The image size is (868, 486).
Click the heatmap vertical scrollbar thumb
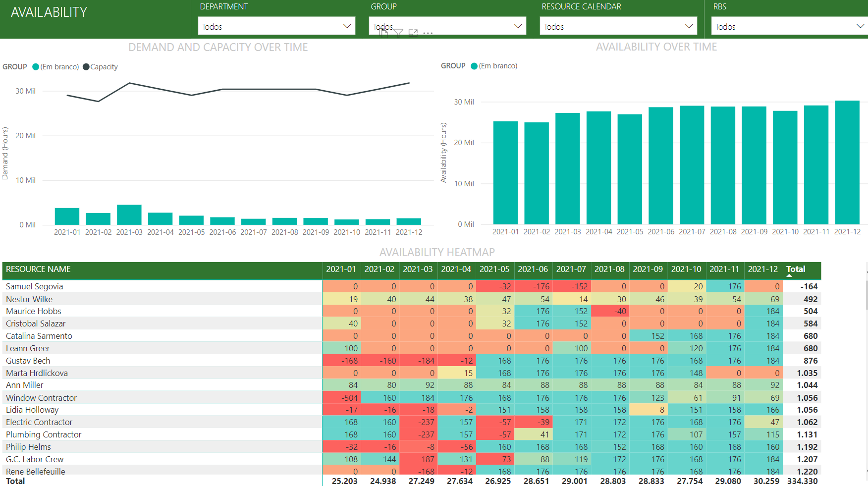(x=867, y=295)
